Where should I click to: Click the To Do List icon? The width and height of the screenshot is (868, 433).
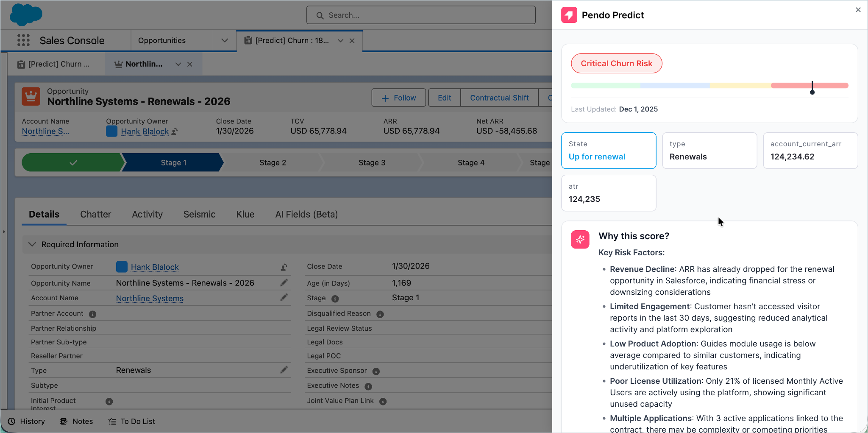pos(112,421)
